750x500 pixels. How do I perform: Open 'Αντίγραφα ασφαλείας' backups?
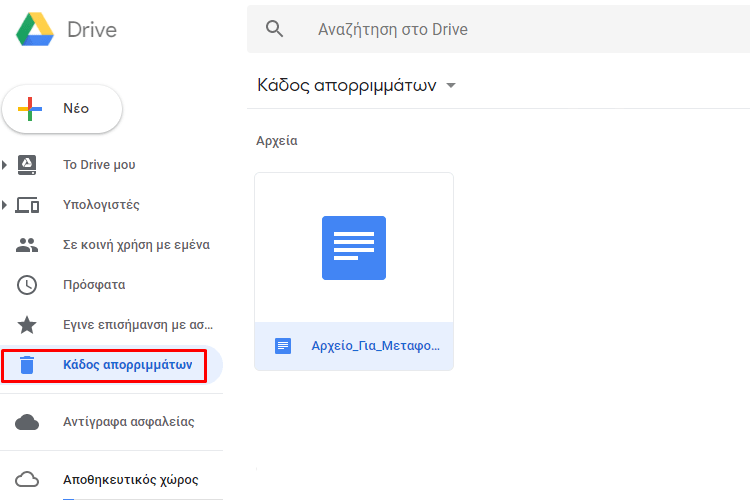129,422
